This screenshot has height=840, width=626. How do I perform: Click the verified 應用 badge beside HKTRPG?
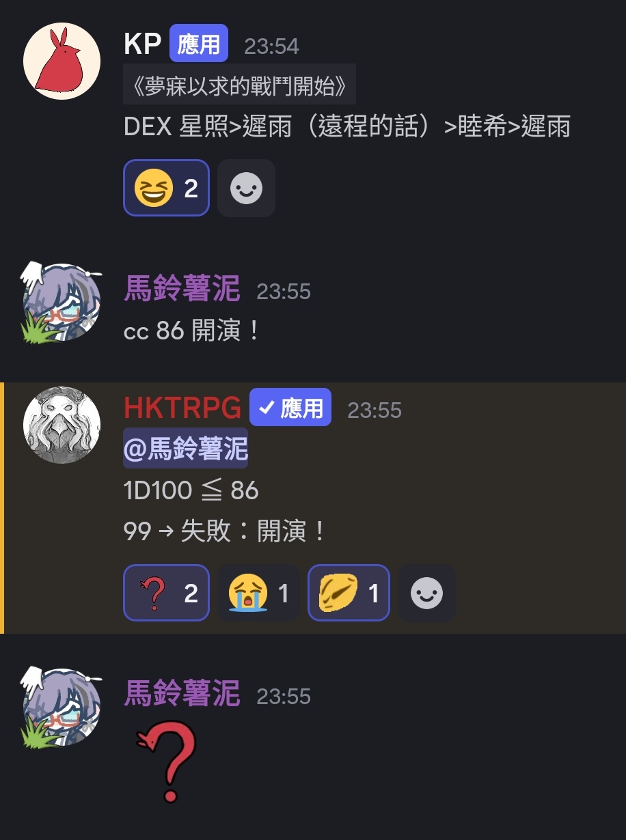(x=290, y=408)
